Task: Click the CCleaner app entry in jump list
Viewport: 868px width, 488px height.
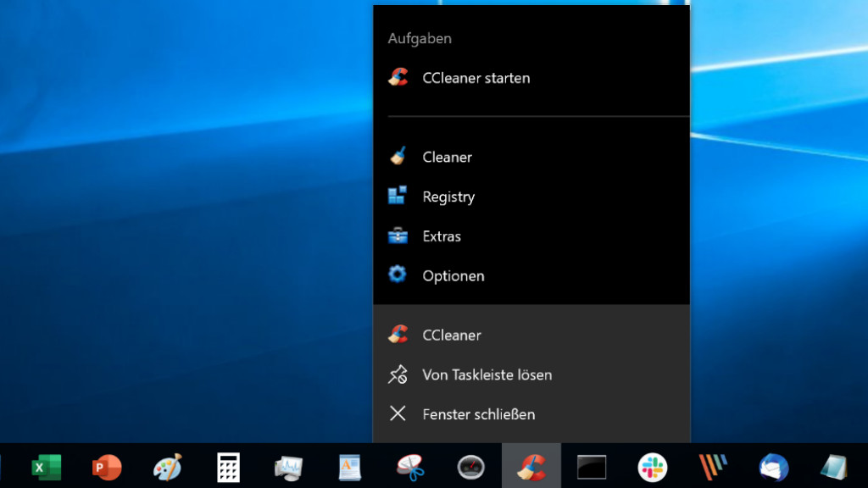Action: click(x=452, y=335)
